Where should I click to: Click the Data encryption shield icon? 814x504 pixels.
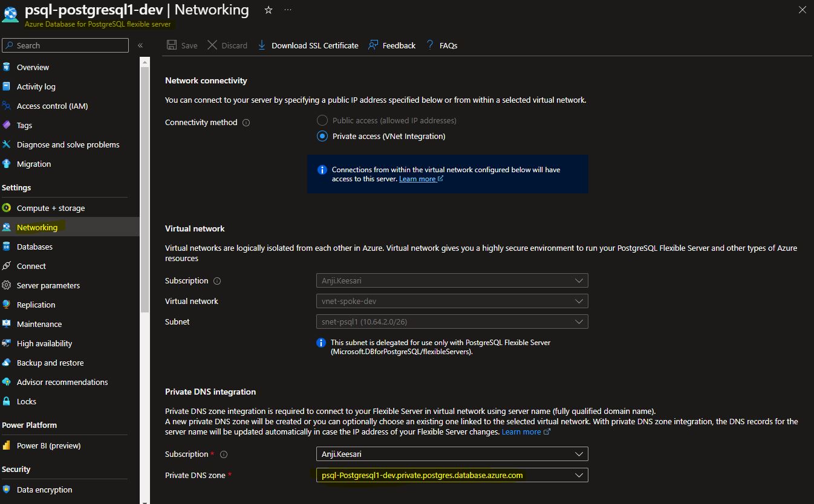click(x=7, y=489)
